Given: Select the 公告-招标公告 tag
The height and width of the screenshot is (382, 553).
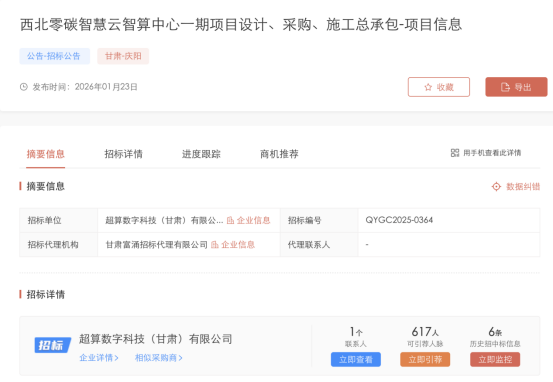Looking at the screenshot, I should click(x=54, y=56).
